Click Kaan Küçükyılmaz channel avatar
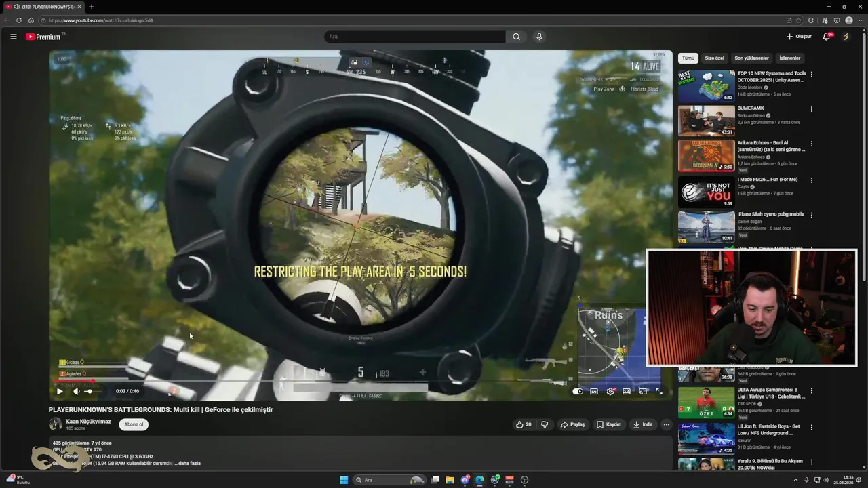 pyautogui.click(x=56, y=424)
